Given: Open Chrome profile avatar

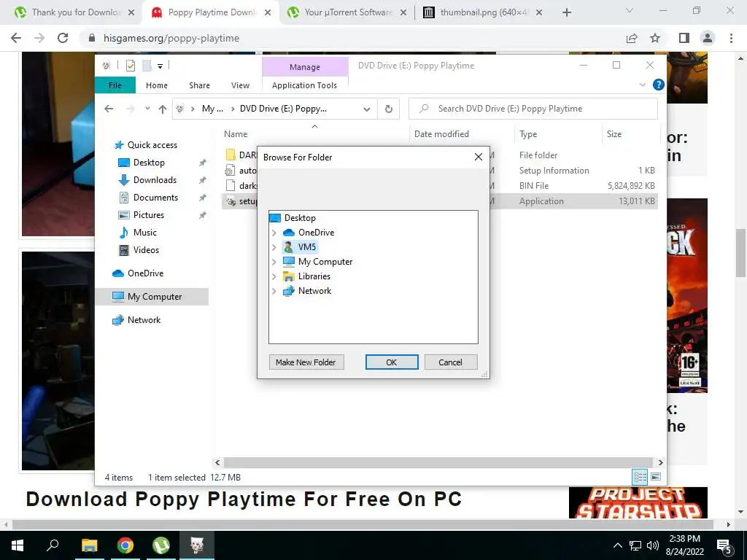Looking at the screenshot, I should (708, 38).
